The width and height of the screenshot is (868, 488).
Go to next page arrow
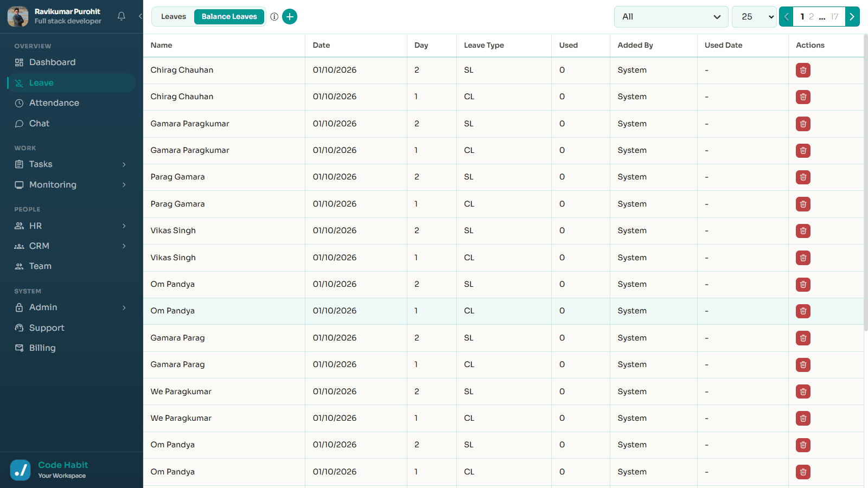pos(852,17)
